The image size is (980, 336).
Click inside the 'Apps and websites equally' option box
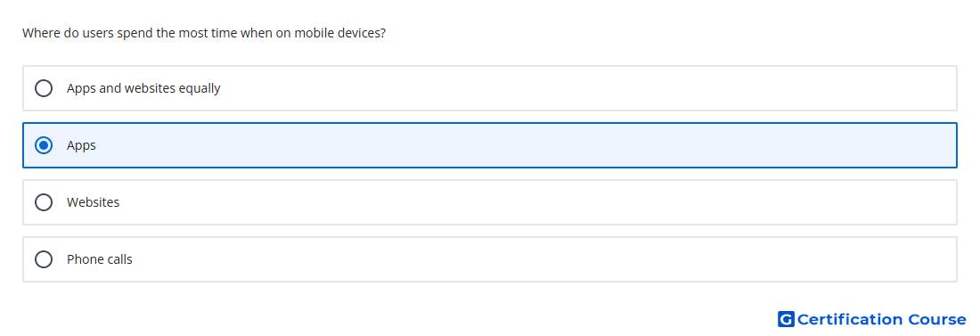[490, 88]
